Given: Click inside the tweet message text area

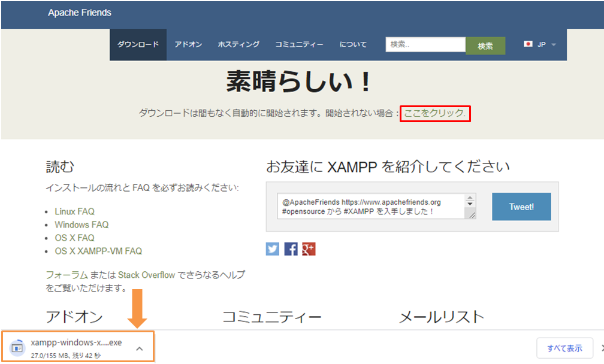Looking at the screenshot, I should pyautogui.click(x=371, y=206).
